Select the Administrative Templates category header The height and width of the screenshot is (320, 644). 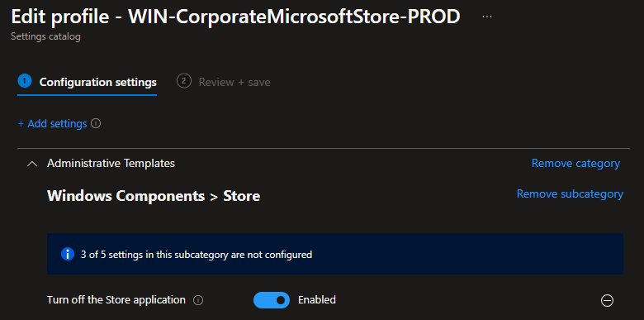pos(111,163)
